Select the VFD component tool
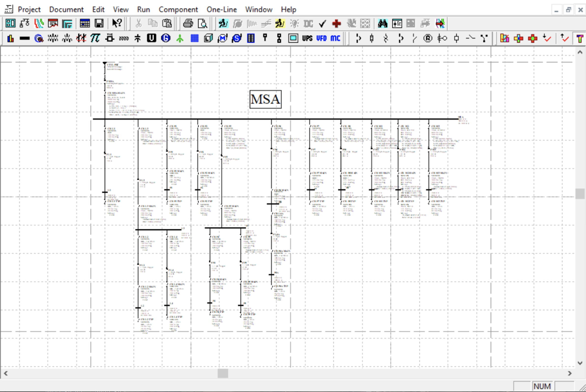Screen dimensions: 586x392 pos(321,38)
